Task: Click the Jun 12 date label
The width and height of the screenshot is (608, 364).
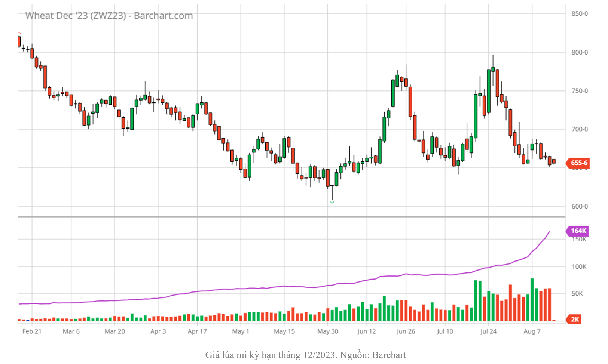Action: (x=367, y=331)
